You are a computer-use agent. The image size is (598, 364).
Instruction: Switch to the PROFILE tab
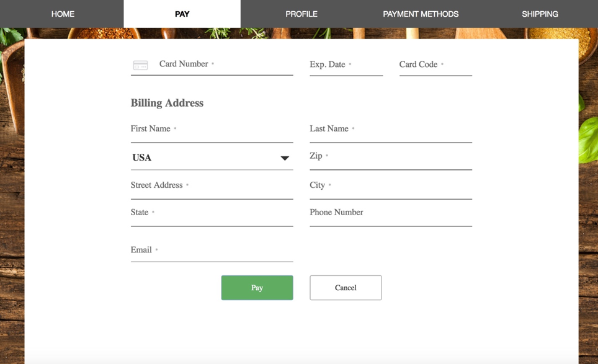pyautogui.click(x=301, y=14)
